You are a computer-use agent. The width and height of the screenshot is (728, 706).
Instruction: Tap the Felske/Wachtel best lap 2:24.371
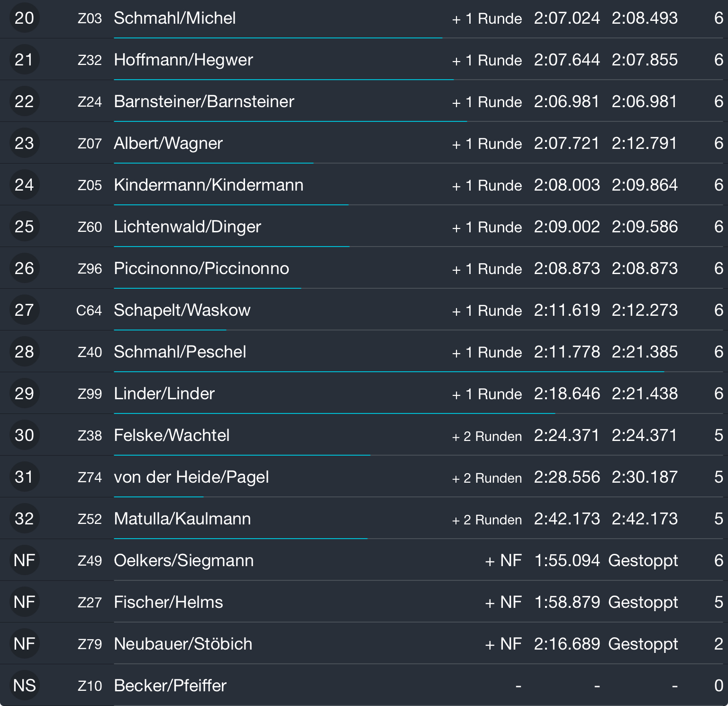tap(567, 435)
